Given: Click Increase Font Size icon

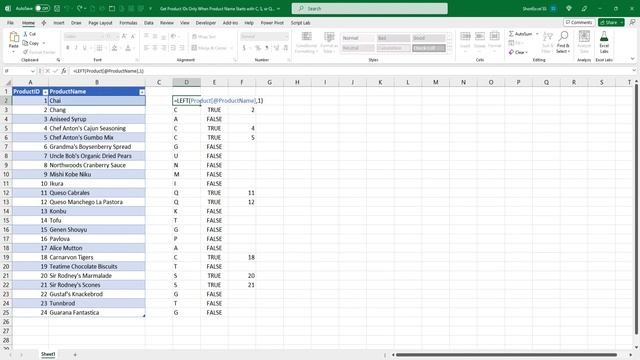Looking at the screenshot, I should 124,36.
